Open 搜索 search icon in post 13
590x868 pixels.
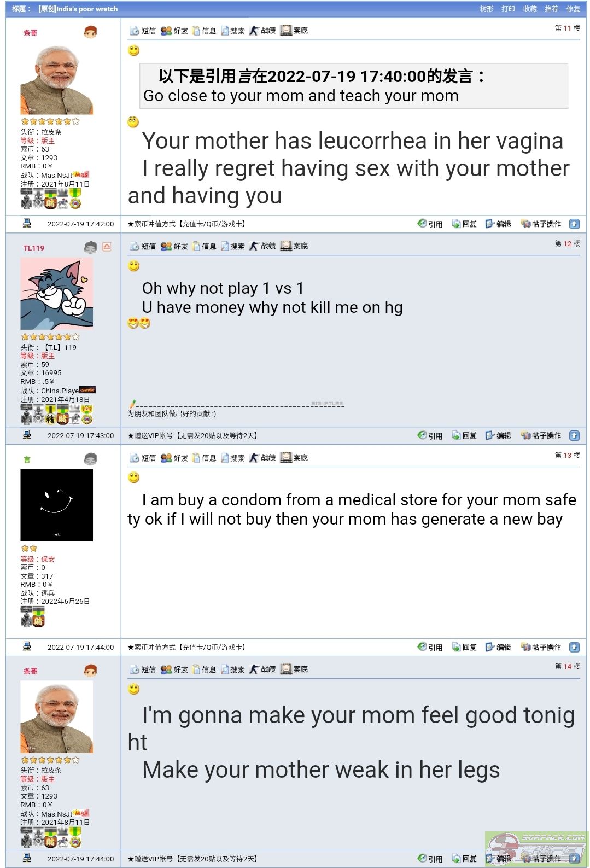click(232, 458)
